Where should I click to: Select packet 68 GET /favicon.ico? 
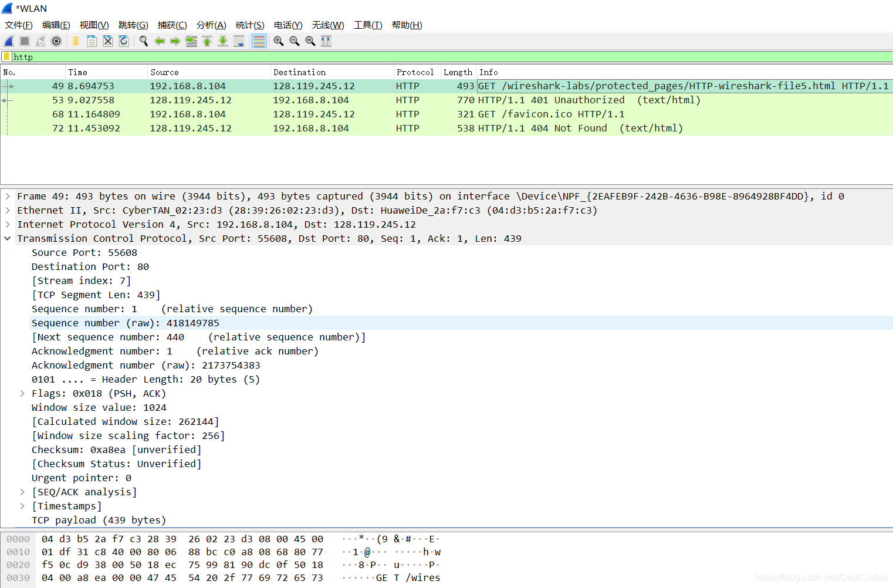point(447,114)
